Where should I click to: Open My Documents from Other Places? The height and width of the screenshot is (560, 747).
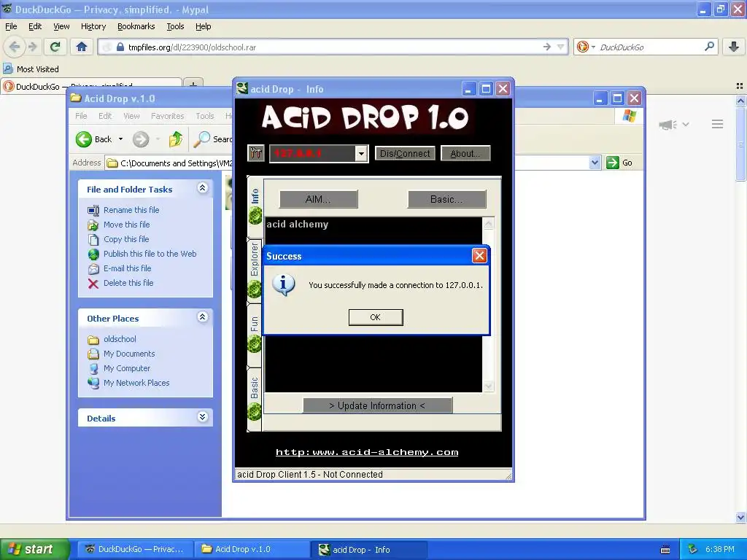point(129,354)
